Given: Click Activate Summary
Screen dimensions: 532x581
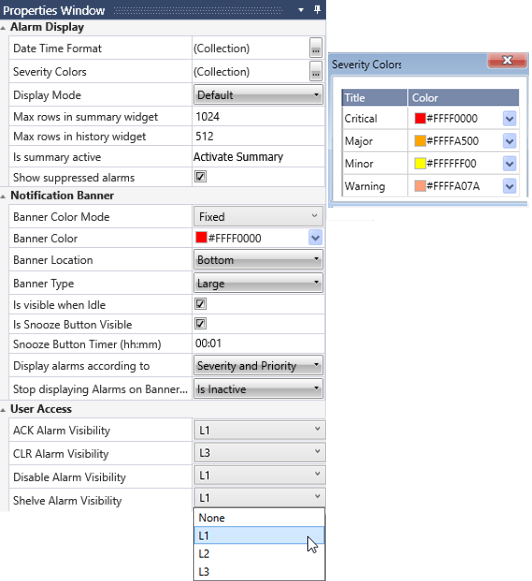Looking at the screenshot, I should 238,157.
